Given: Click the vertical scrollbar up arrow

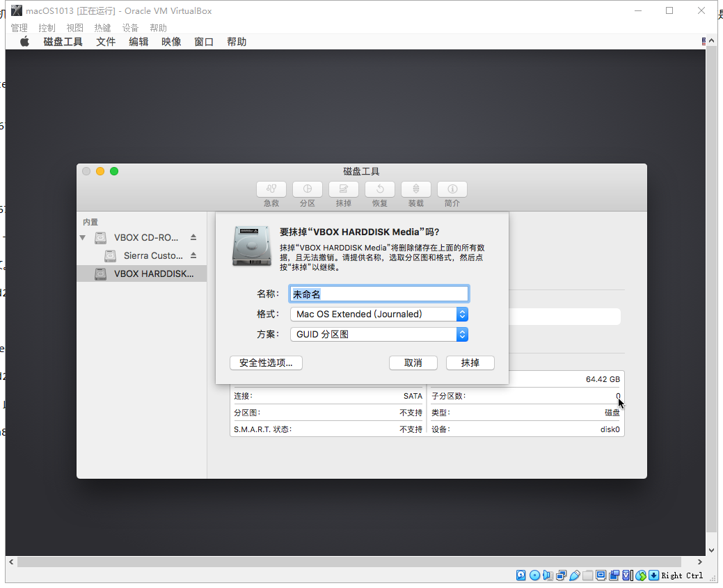Looking at the screenshot, I should click(x=711, y=42).
